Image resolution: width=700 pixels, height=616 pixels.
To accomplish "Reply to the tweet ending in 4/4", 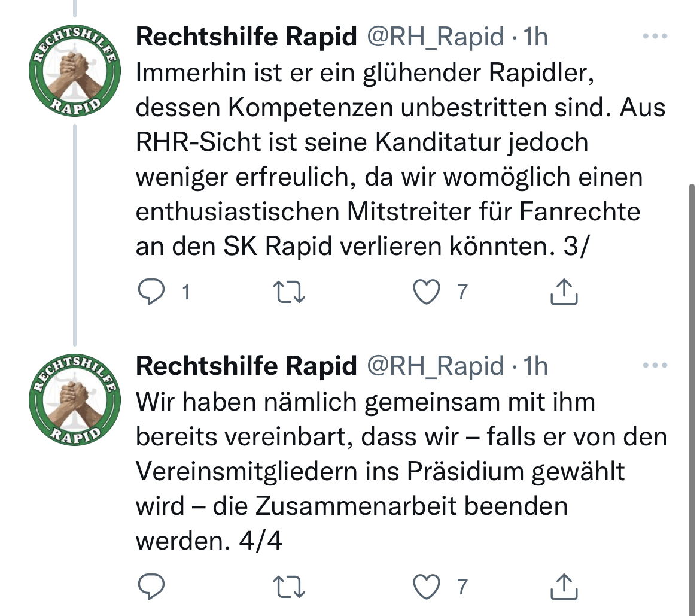I will 151,587.
